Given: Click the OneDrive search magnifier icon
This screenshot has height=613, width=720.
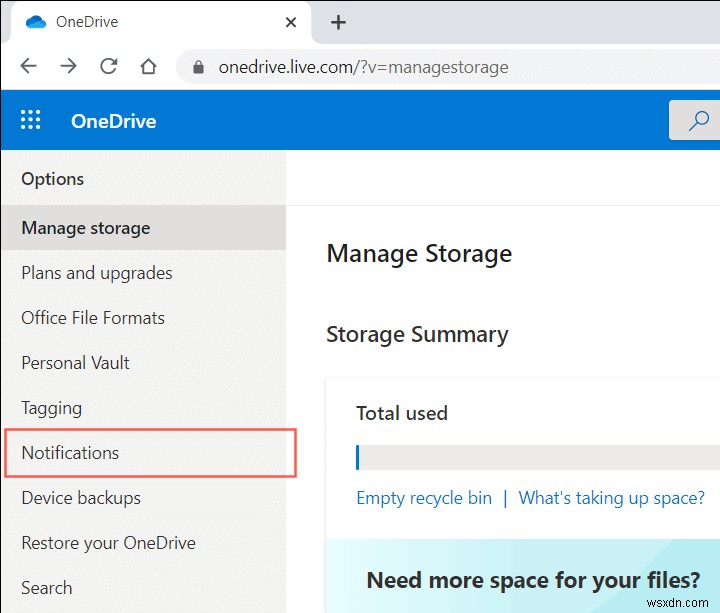Looking at the screenshot, I should point(698,120).
